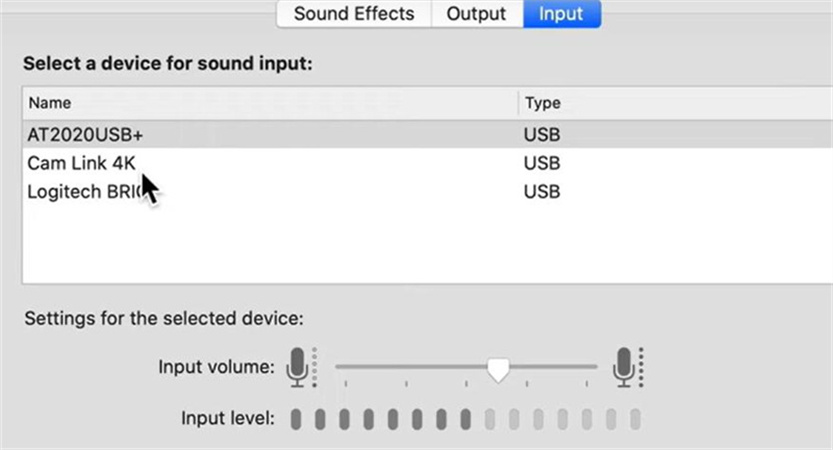Image resolution: width=833 pixels, height=450 pixels.
Task: Click the first lit input level bar
Action: coord(297,418)
